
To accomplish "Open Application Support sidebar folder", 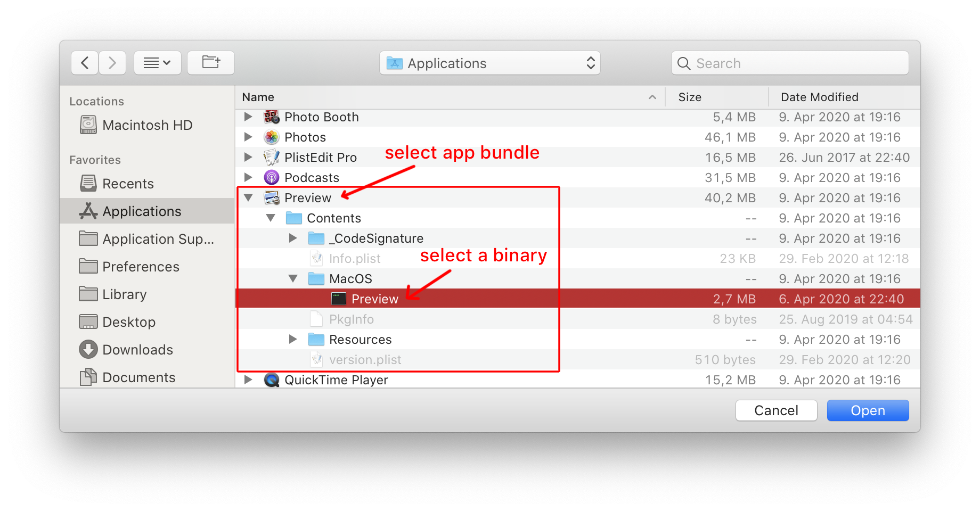I will [147, 239].
